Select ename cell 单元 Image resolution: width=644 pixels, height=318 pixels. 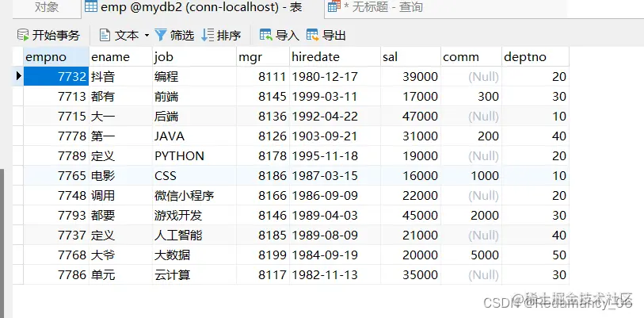pyautogui.click(x=120, y=274)
